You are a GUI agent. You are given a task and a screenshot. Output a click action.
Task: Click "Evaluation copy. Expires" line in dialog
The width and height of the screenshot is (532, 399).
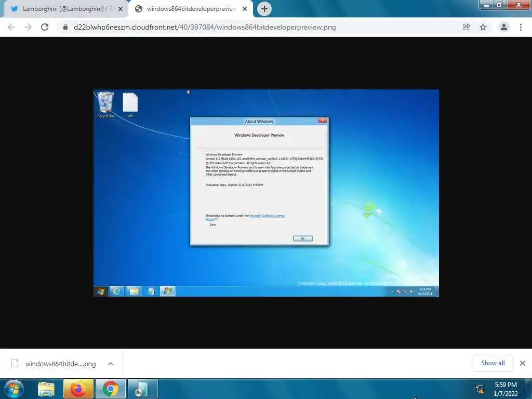pyautogui.click(x=234, y=185)
